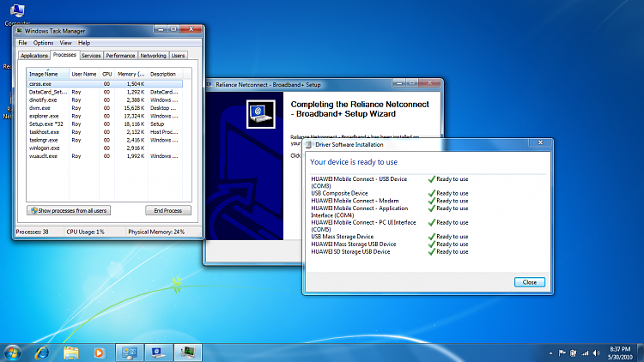The width and height of the screenshot is (644, 362).
Task: Switch to the Users tab
Action: pos(178,56)
